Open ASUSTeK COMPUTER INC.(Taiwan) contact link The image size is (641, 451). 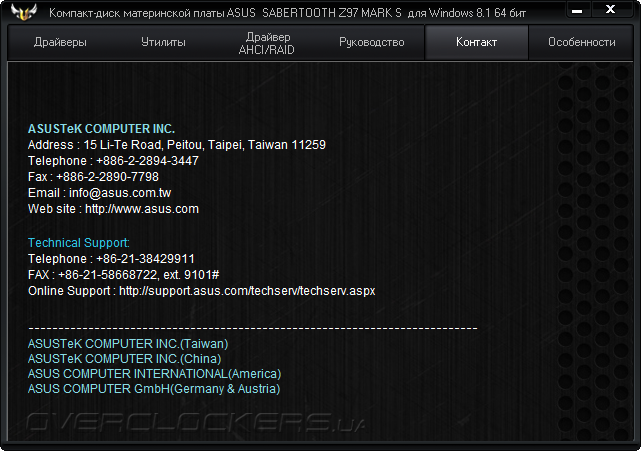click(x=128, y=343)
